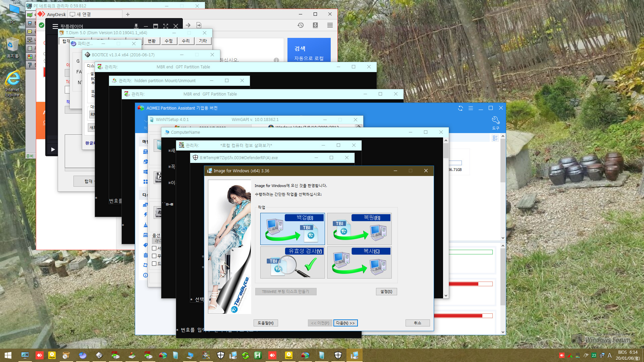Click the Previous (이전) button in Image for Windows
The height and width of the screenshot is (362, 644).
(x=320, y=323)
